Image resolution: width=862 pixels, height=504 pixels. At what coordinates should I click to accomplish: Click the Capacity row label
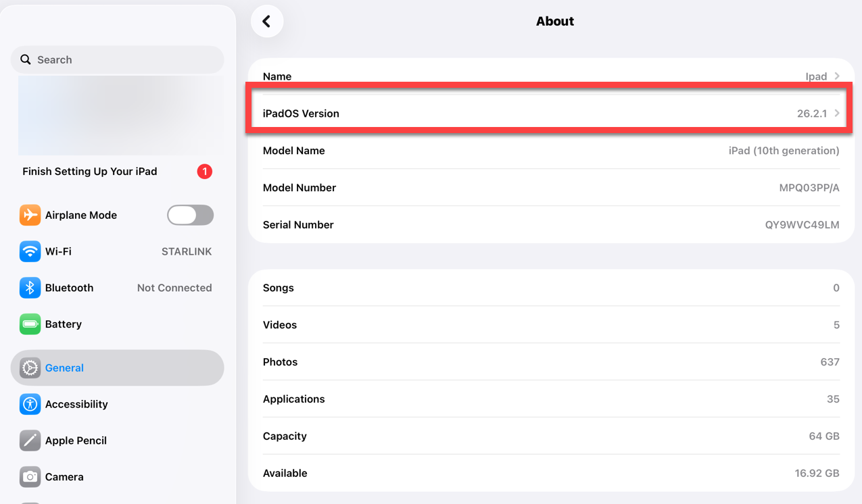click(x=285, y=436)
